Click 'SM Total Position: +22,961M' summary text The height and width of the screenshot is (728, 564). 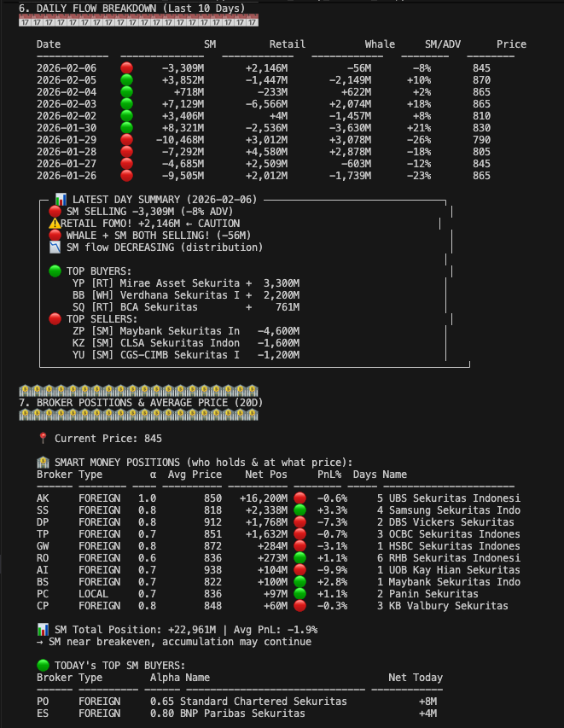pos(135,630)
